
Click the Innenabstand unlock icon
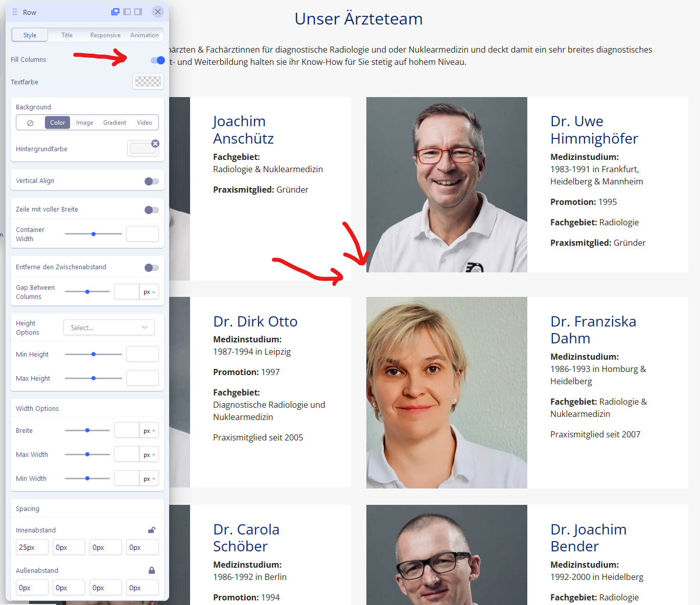151,530
